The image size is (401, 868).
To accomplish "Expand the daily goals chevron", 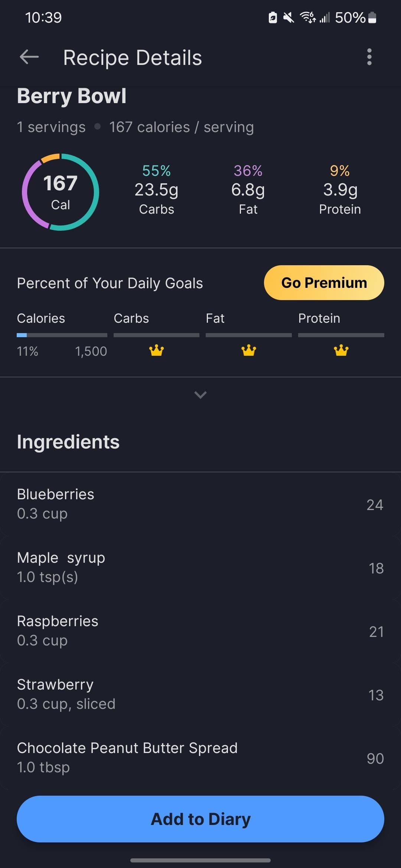I will [200, 395].
